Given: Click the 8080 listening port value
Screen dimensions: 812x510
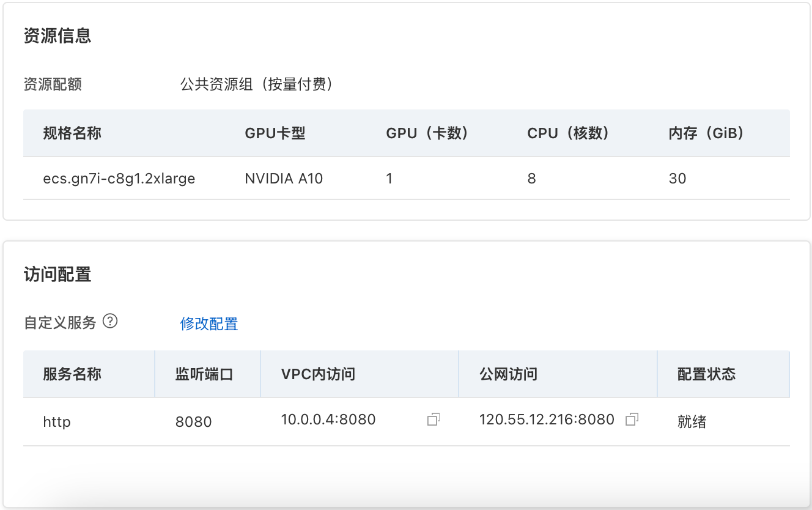Looking at the screenshot, I should [x=193, y=421].
